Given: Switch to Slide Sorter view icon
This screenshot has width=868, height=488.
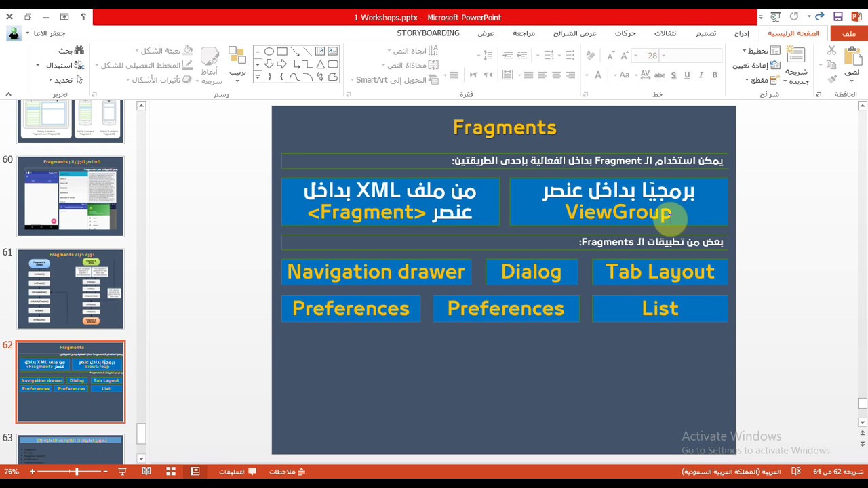Looking at the screenshot, I should pyautogui.click(x=171, y=472).
